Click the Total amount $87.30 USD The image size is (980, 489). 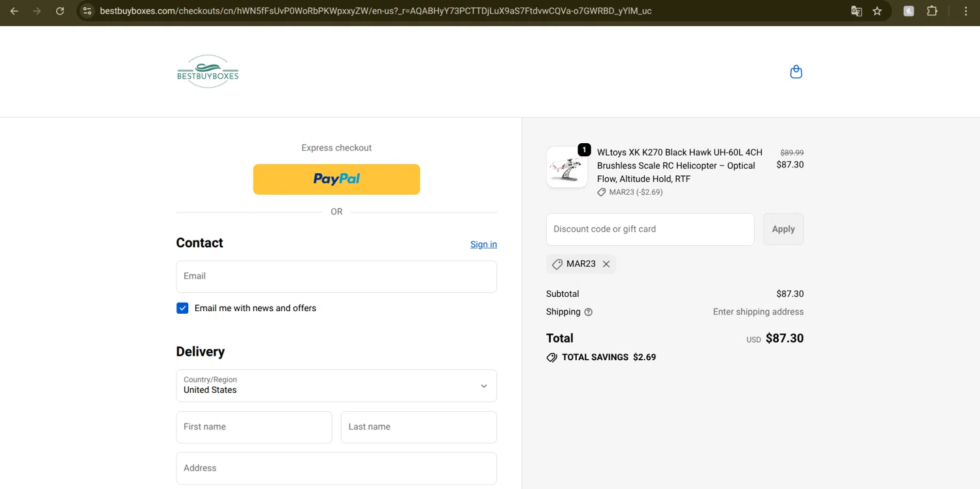775,339
